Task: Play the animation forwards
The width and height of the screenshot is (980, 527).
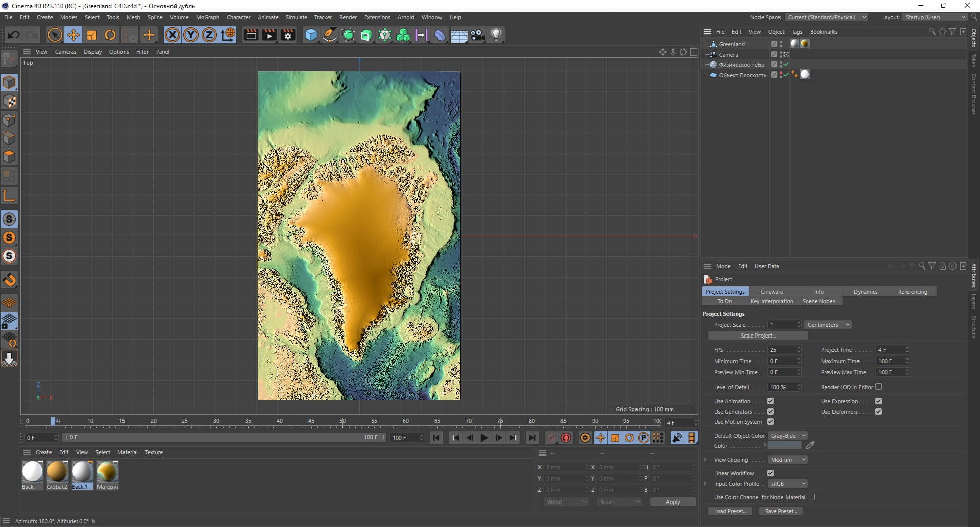Action: point(484,438)
